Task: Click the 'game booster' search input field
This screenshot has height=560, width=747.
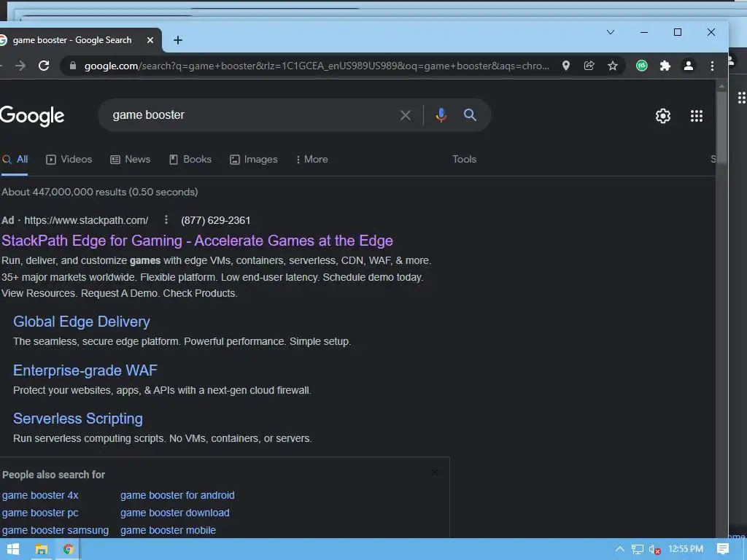Action: pyautogui.click(x=252, y=115)
